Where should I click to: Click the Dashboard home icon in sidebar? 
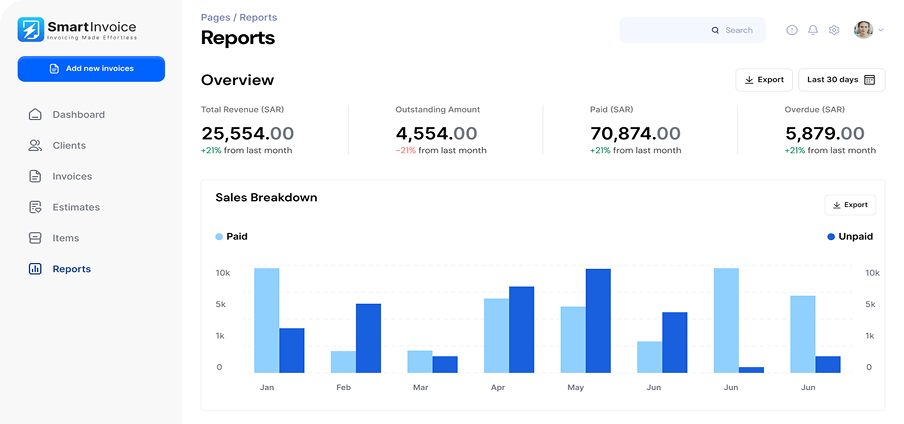coord(35,115)
